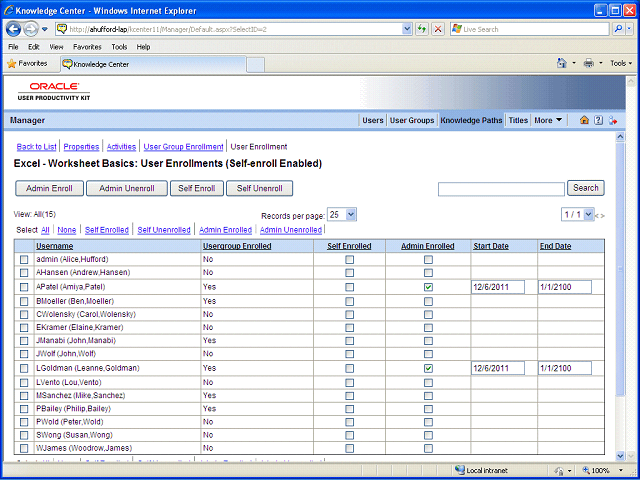
Task: Open the Help question mark icon
Action: 598,120
